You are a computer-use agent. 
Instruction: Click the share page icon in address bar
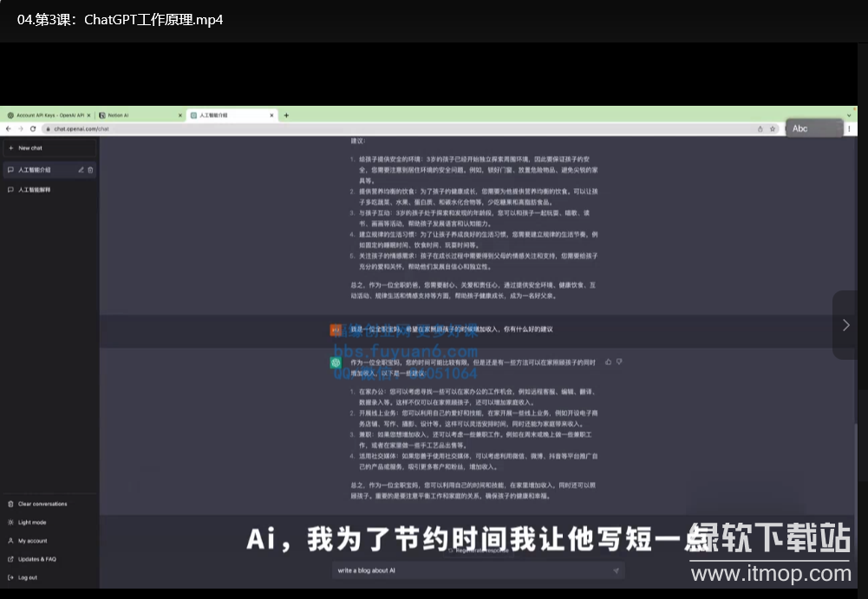coord(760,129)
